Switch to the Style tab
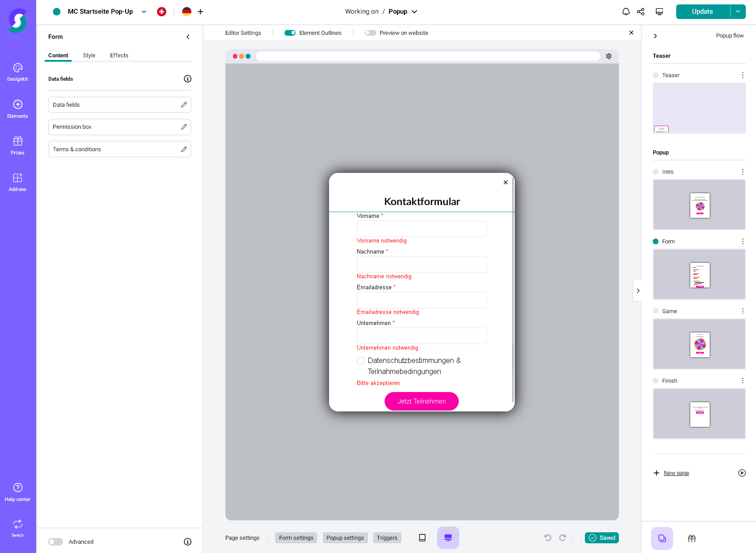 point(89,56)
